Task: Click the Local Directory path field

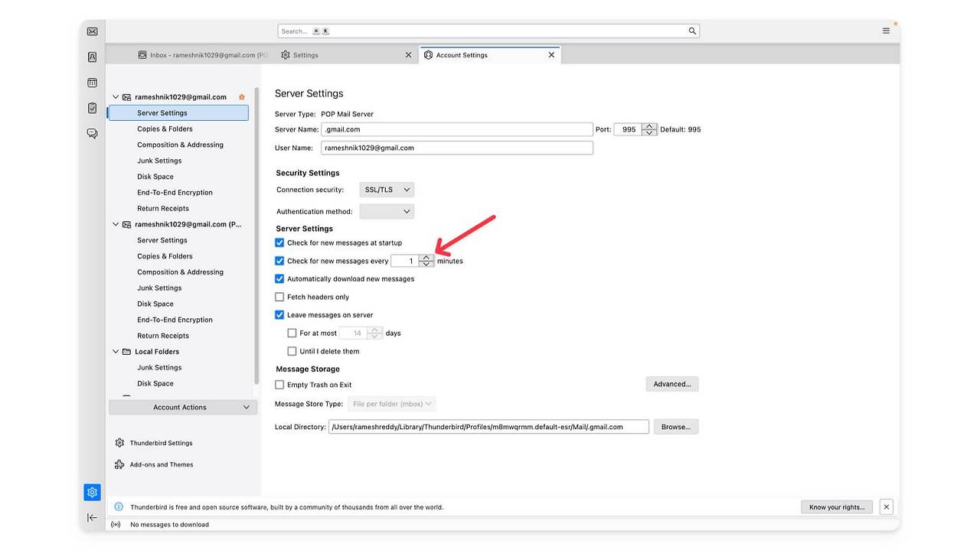Action: point(488,427)
